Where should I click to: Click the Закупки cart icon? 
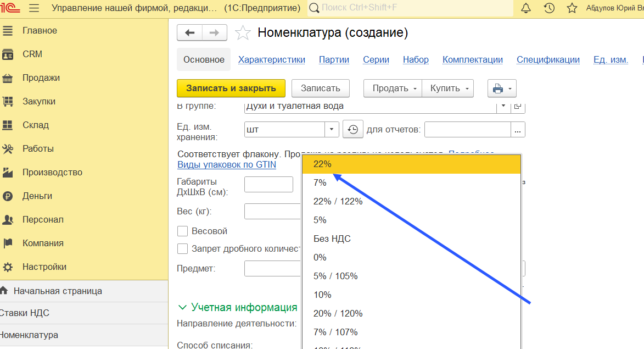click(x=7, y=102)
